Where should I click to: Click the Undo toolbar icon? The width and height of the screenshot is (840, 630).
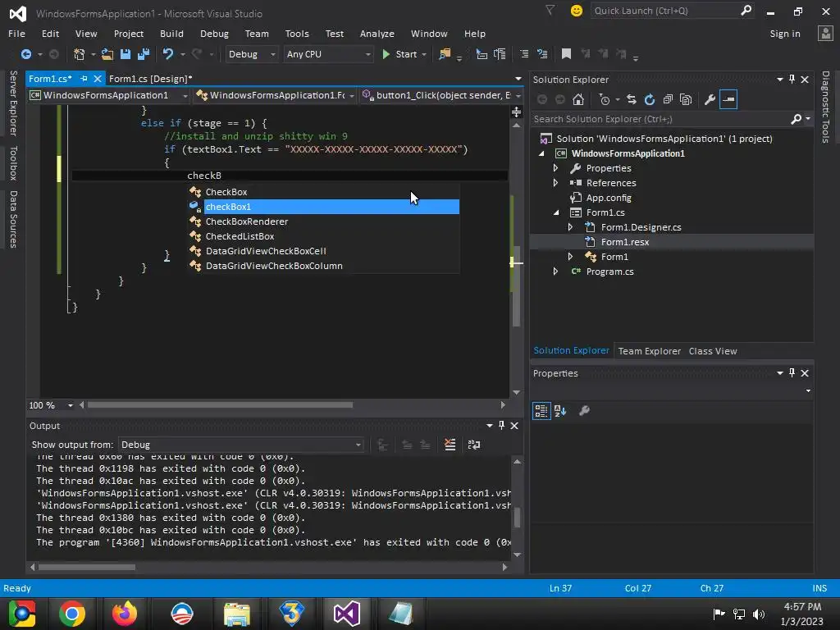coord(168,54)
